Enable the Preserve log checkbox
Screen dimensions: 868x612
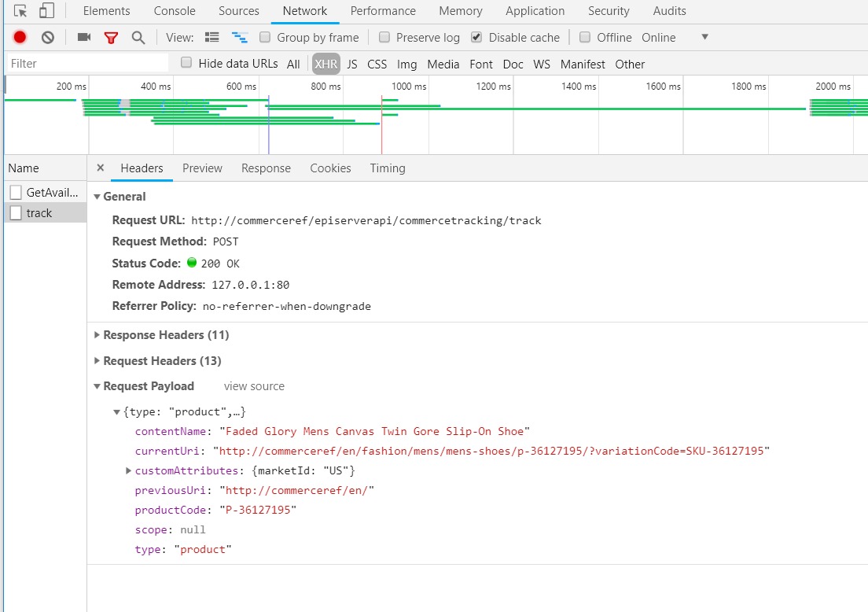(x=384, y=37)
